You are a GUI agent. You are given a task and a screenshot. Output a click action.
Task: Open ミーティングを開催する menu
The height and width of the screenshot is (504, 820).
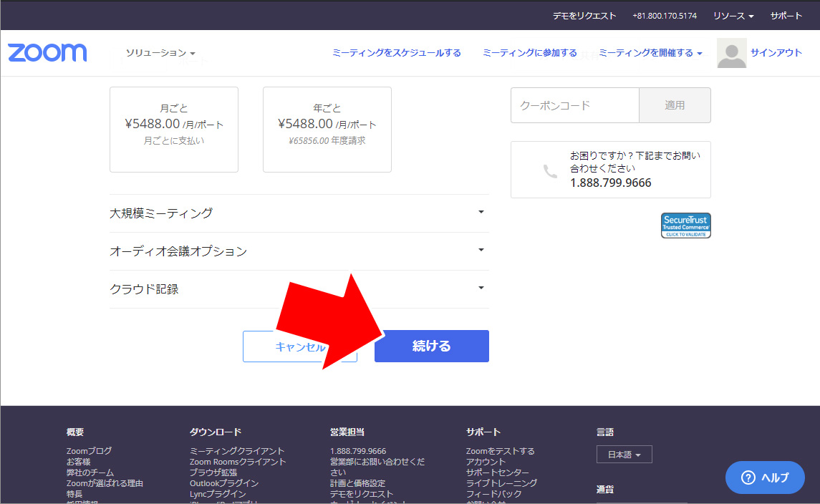650,53
